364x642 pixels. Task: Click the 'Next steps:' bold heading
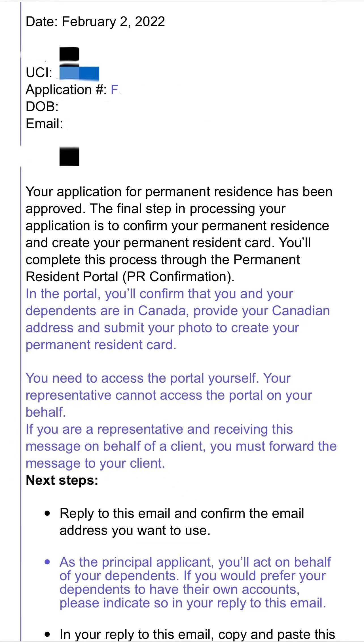(62, 480)
